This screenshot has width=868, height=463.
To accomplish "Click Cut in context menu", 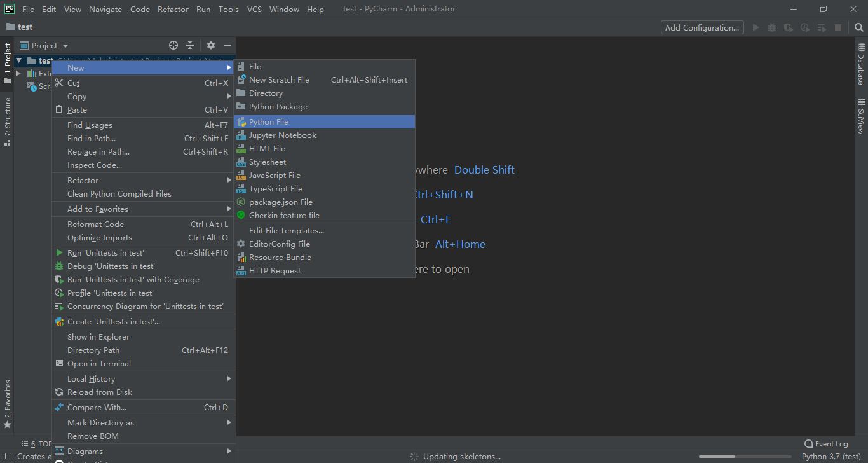I will tap(144, 83).
